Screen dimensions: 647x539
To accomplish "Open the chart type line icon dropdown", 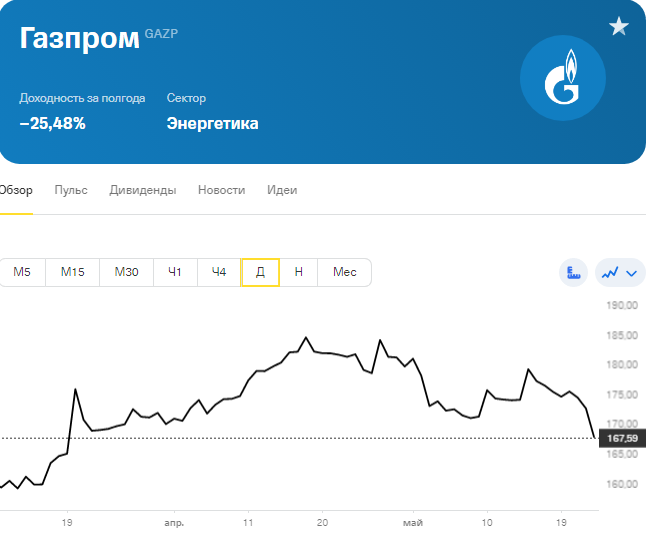I will coord(620,272).
